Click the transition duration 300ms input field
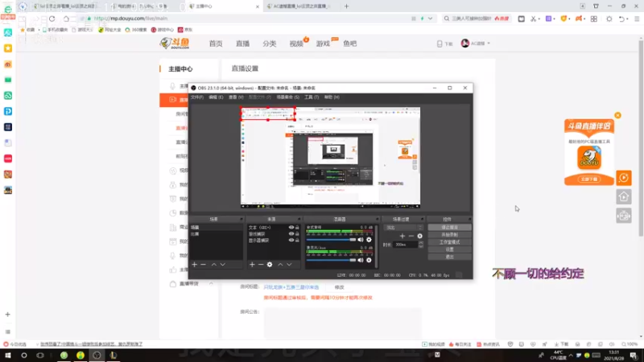 pos(405,245)
